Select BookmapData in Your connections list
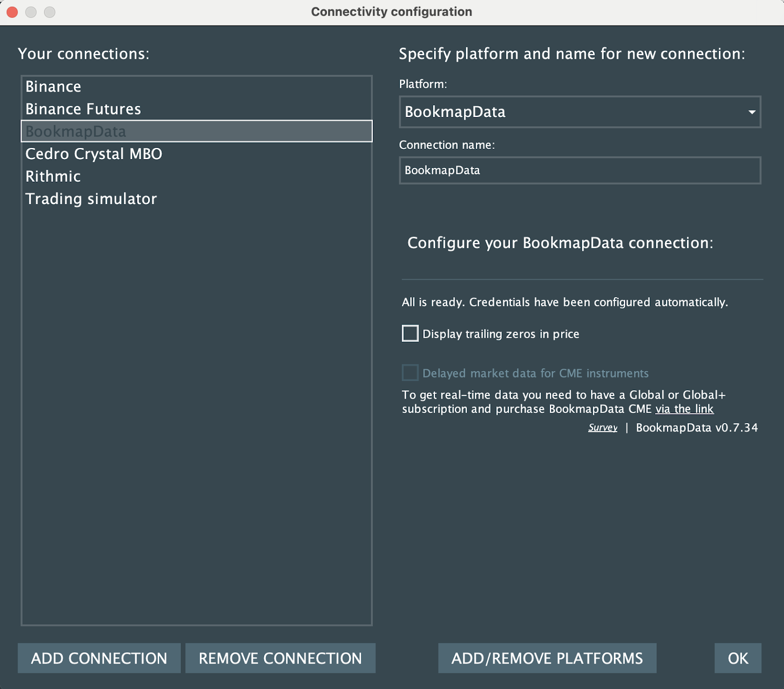The width and height of the screenshot is (784, 689). click(x=76, y=131)
